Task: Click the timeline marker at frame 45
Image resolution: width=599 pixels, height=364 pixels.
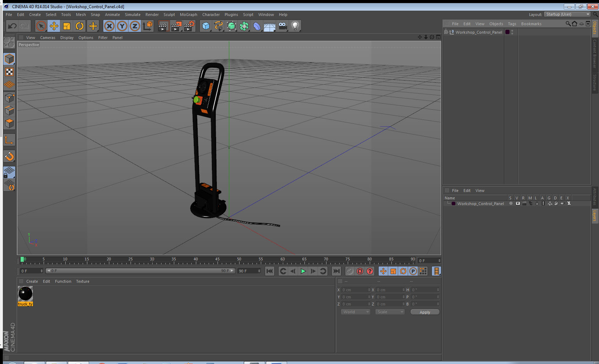Action: [217, 260]
